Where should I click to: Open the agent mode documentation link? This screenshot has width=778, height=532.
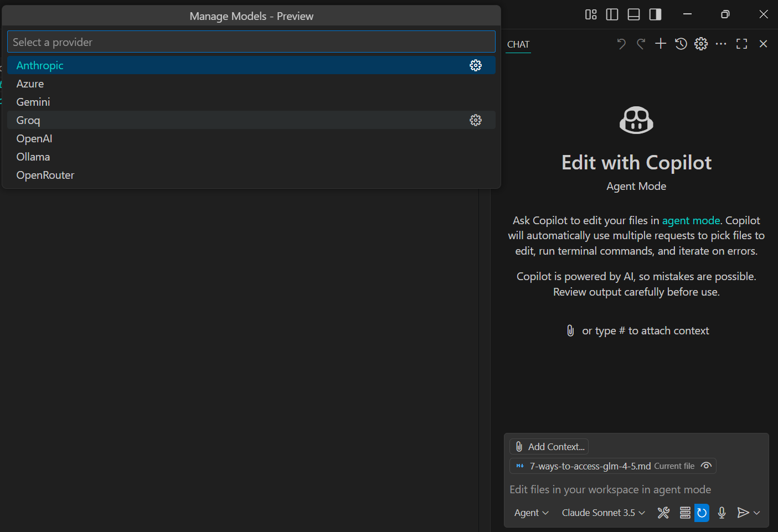tap(691, 220)
